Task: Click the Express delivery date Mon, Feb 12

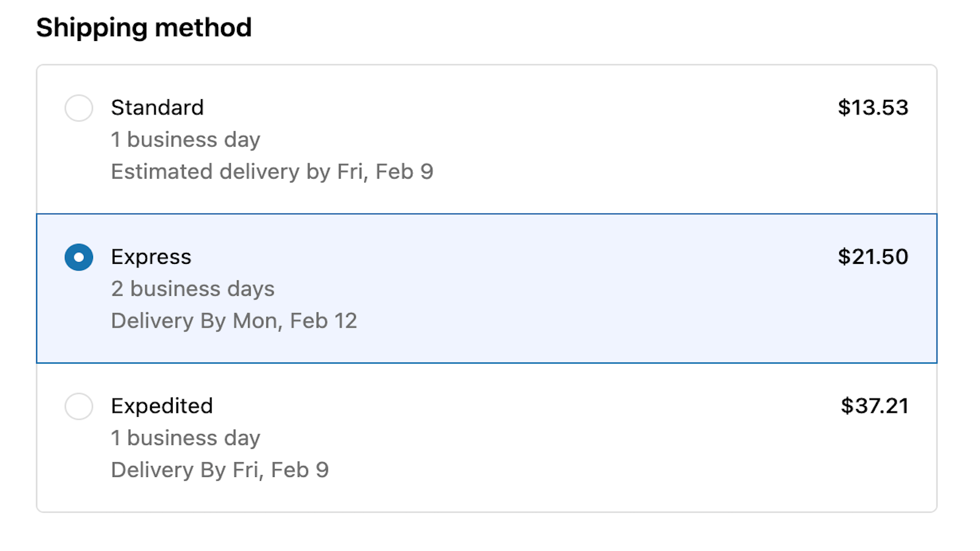Action: pyautogui.click(x=234, y=320)
